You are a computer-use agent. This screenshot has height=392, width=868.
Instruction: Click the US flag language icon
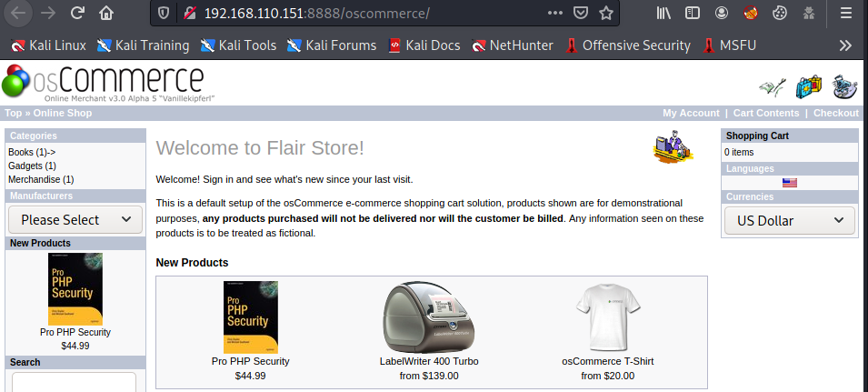[x=789, y=183]
